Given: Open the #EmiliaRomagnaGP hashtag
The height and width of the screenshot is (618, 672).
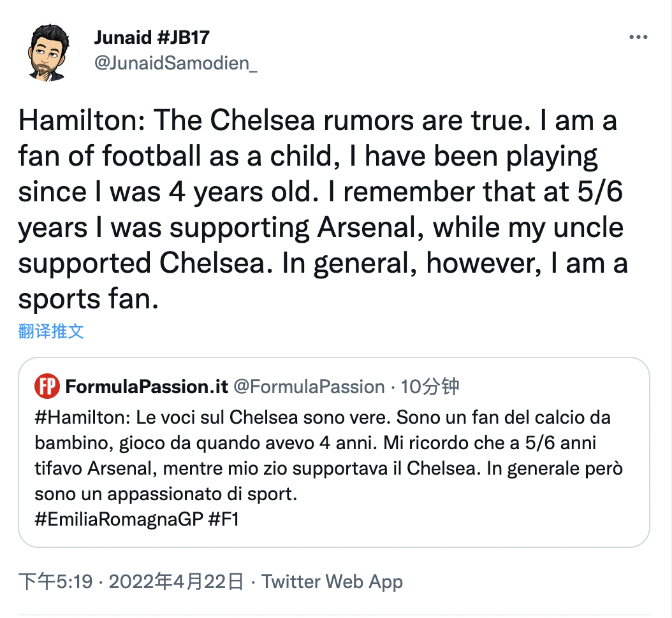Looking at the screenshot, I should (x=119, y=519).
